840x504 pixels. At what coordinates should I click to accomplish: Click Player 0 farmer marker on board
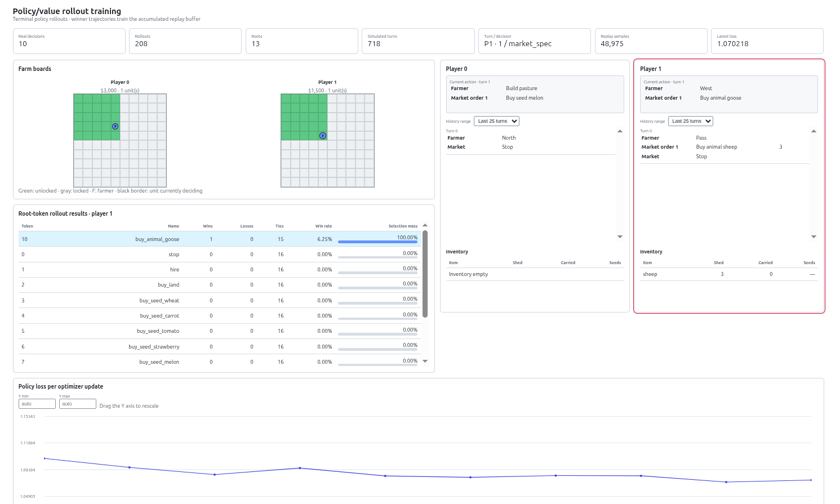115,126
